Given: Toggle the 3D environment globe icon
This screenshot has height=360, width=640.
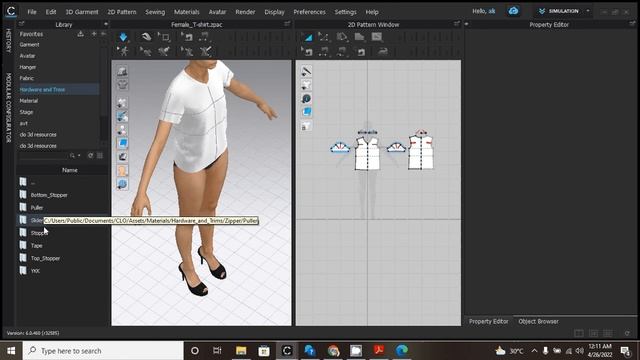Looking at the screenshot, I should click(122, 184).
